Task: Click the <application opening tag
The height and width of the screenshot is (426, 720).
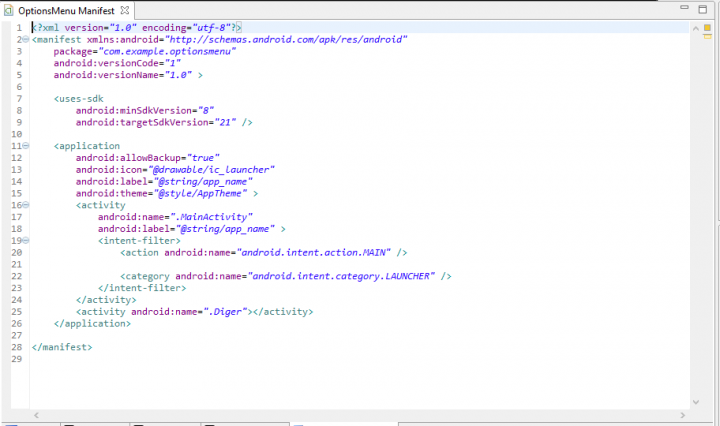Action: pyautogui.click(x=87, y=146)
